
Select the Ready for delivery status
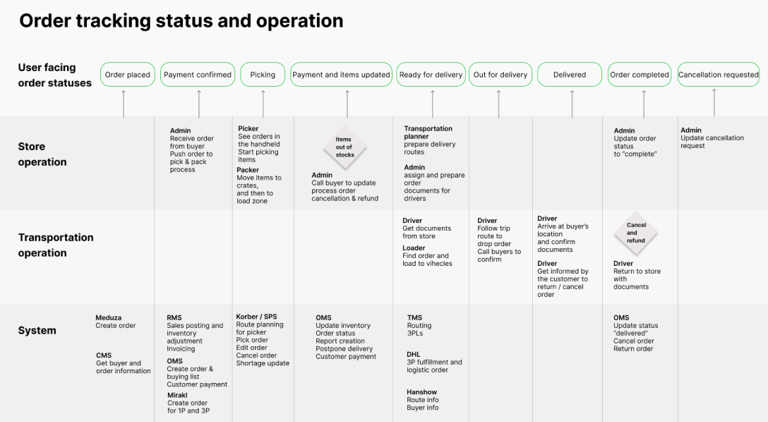(x=431, y=74)
